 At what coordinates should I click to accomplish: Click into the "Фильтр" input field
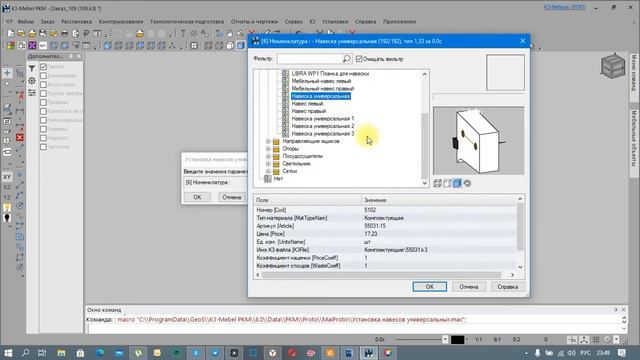tap(310, 59)
